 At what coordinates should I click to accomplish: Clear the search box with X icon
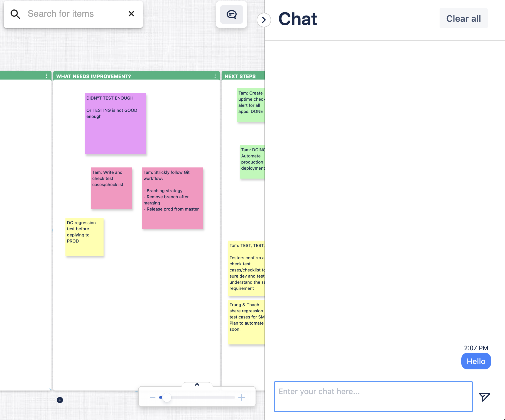(131, 14)
